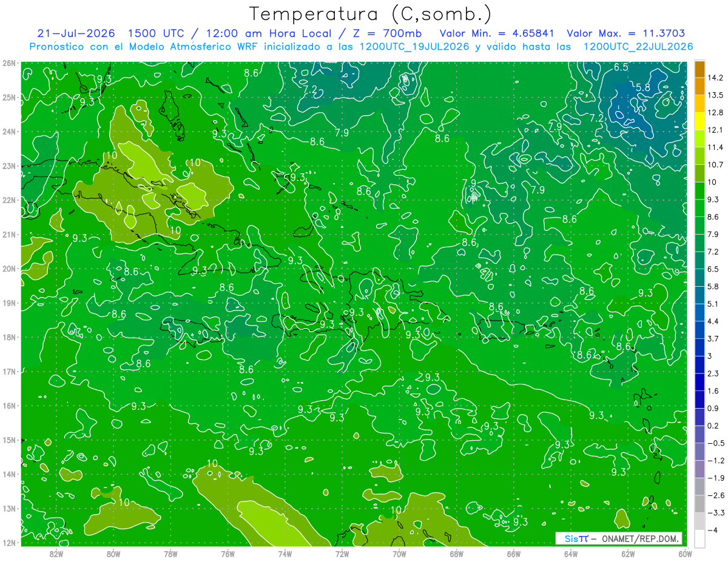Click the 62W longitude axis label
The width and height of the screenshot is (728, 562).
pos(628,553)
